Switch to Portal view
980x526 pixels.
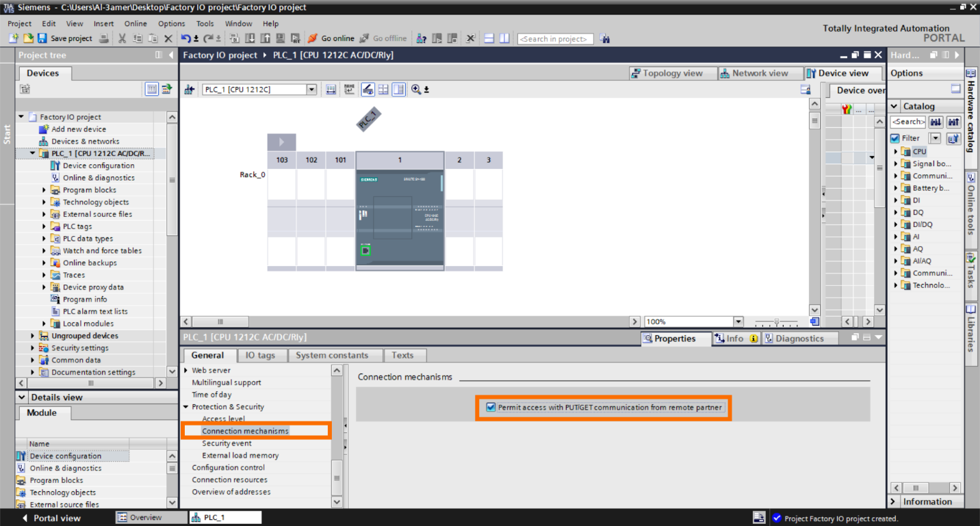tap(51, 518)
